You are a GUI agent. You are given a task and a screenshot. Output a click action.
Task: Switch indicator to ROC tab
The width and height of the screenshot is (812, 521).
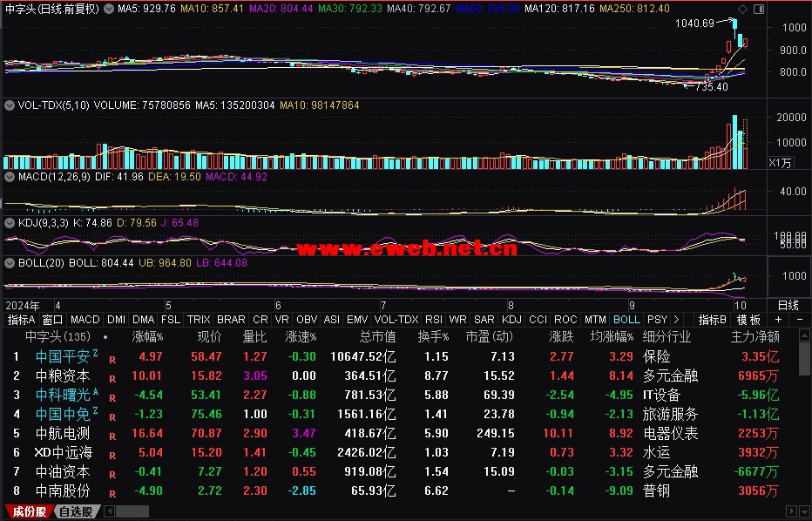565,320
